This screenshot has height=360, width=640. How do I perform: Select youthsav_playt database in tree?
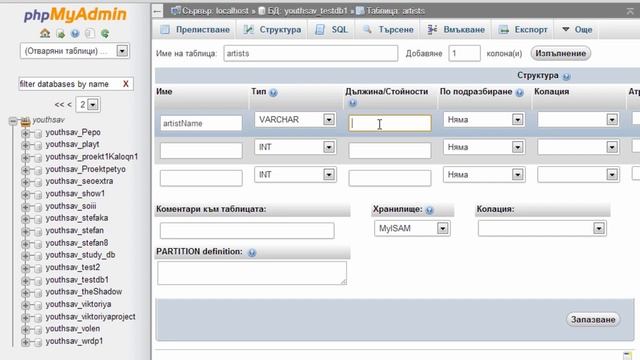(72, 144)
